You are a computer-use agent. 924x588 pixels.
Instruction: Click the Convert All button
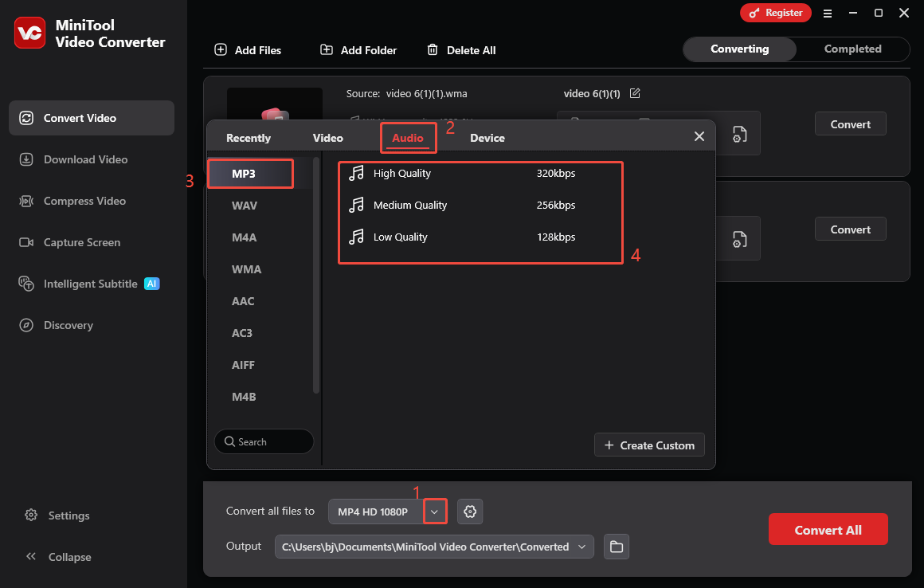coord(828,529)
